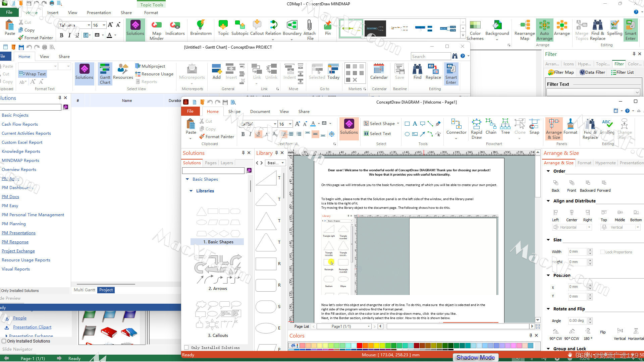Open Filter Text combo box

click(x=593, y=92)
